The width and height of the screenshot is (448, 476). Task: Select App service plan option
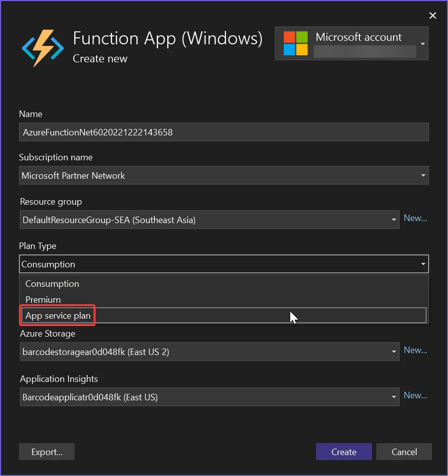pos(58,316)
